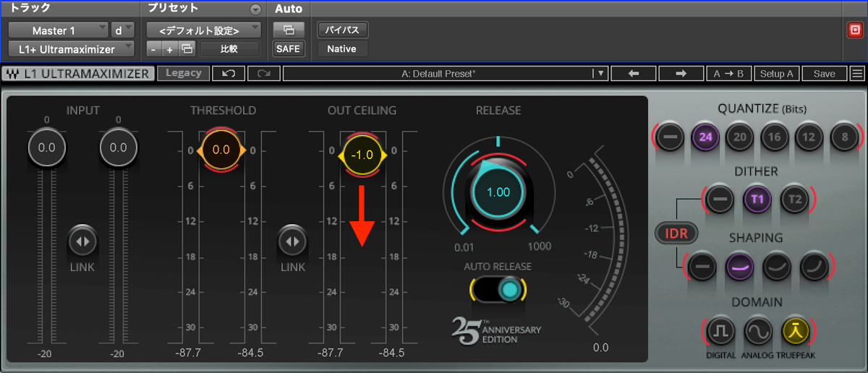Click the preset copy settings icon
Image resolution: width=868 pixels, height=373 pixels.
pyautogui.click(x=187, y=49)
